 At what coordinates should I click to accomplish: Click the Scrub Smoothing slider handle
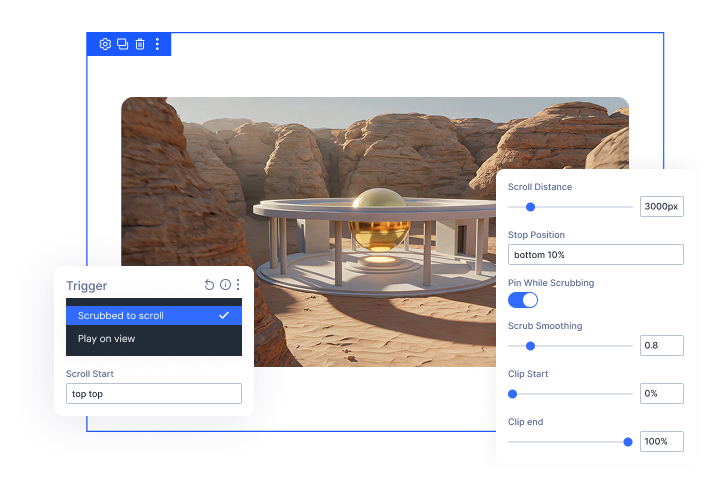click(x=530, y=346)
